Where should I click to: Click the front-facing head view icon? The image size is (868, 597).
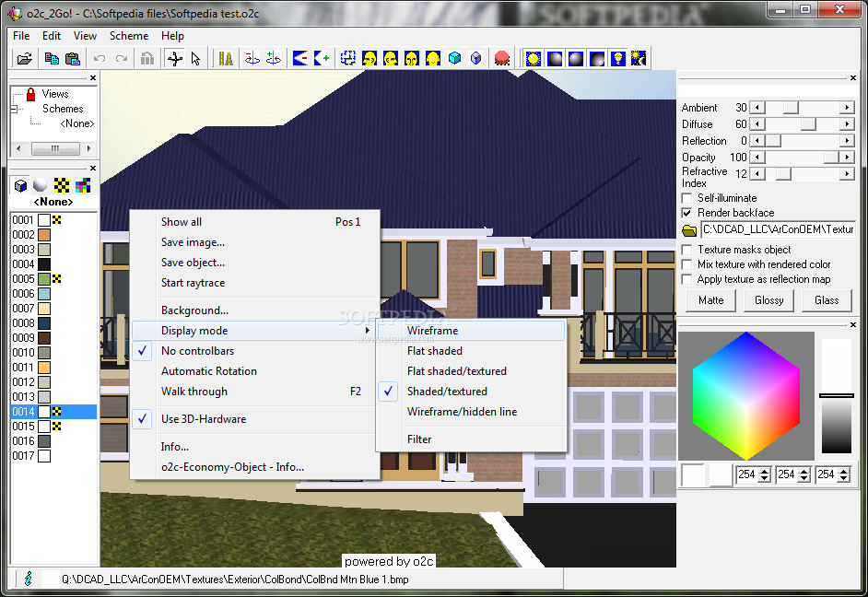coord(411,58)
